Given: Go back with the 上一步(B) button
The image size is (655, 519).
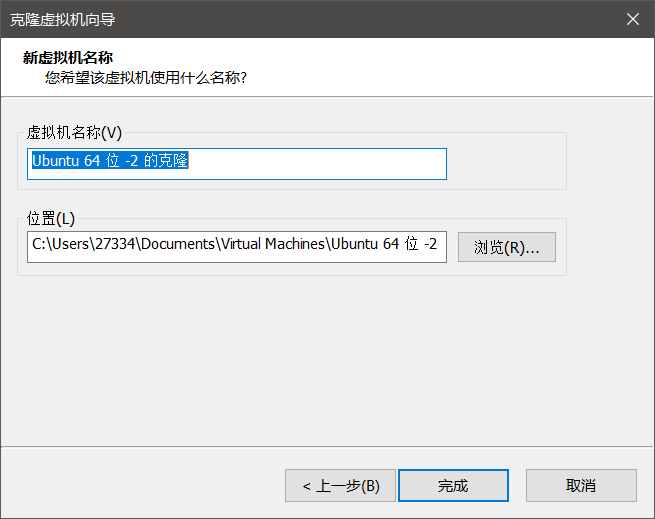Looking at the screenshot, I should point(340,486).
